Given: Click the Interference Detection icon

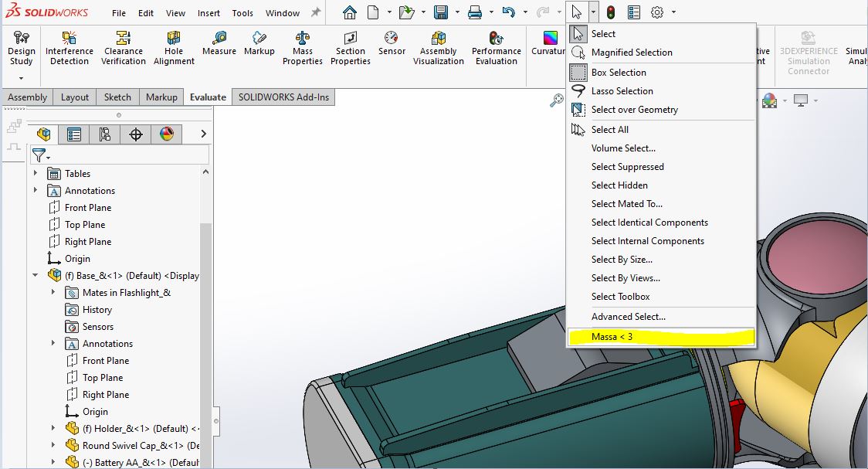Looking at the screenshot, I should (70, 48).
